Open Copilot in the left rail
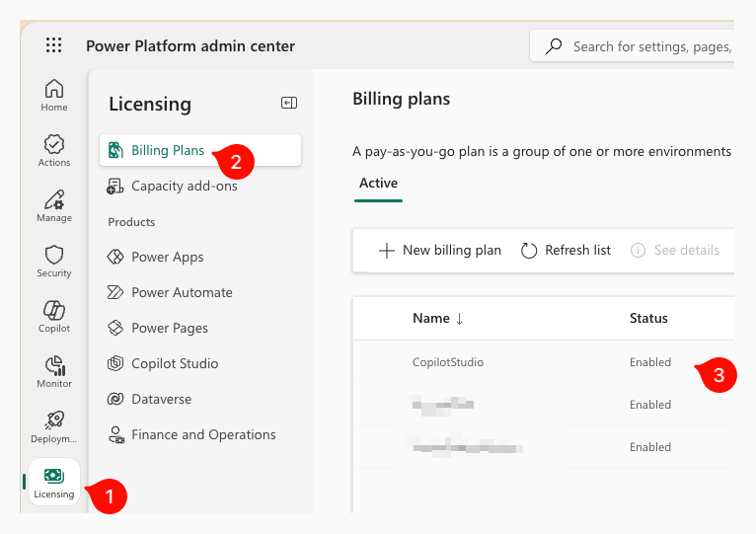This screenshot has height=534, width=756. 54,316
